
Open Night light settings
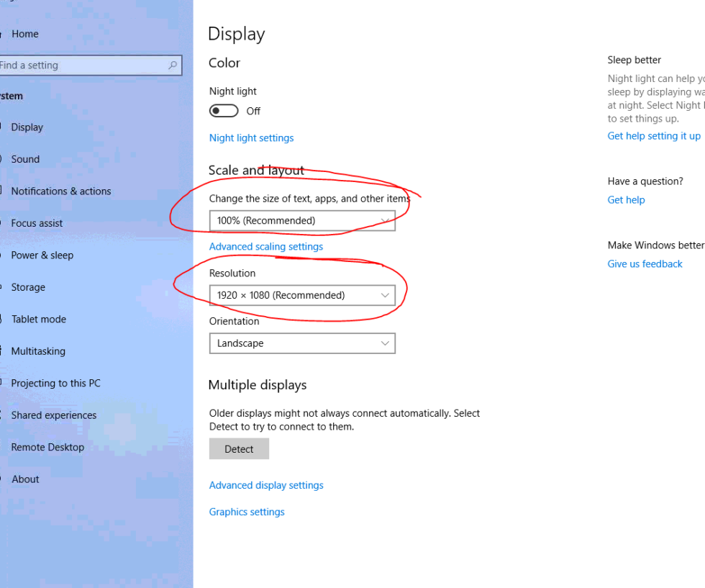pos(251,137)
